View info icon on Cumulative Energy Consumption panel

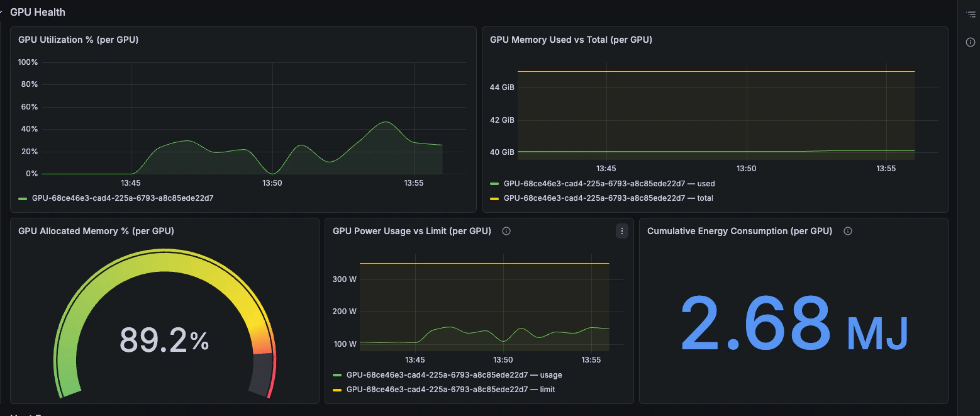(x=847, y=231)
